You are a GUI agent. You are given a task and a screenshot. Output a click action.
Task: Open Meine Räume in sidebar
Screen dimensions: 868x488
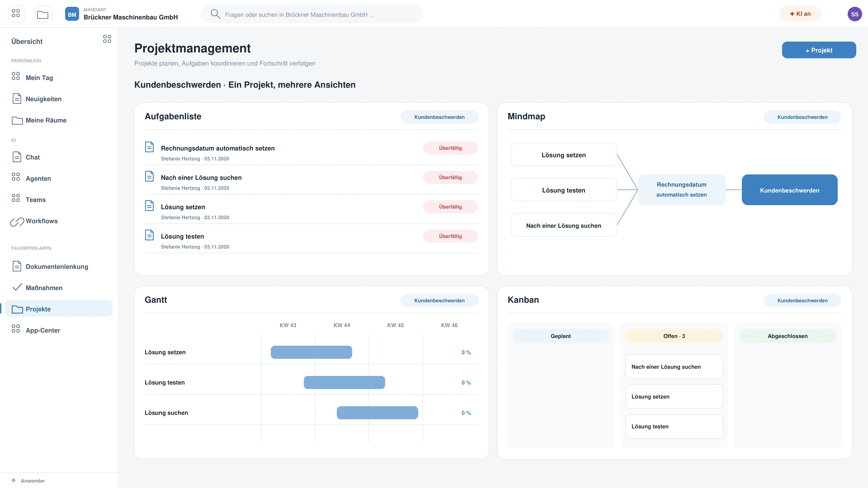coord(59,120)
